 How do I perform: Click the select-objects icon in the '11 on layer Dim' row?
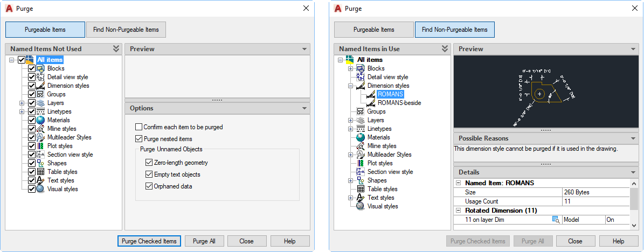[x=555, y=220]
